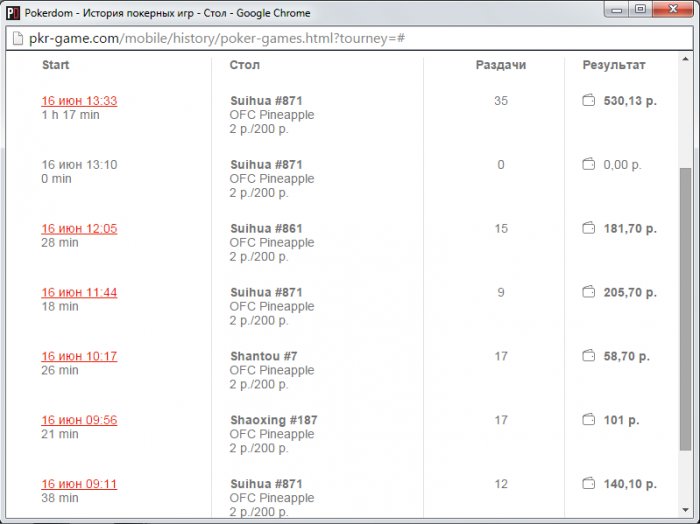The width and height of the screenshot is (700, 524).
Task: Click Suihua #871 in the 13:33 row
Action: 266,101
